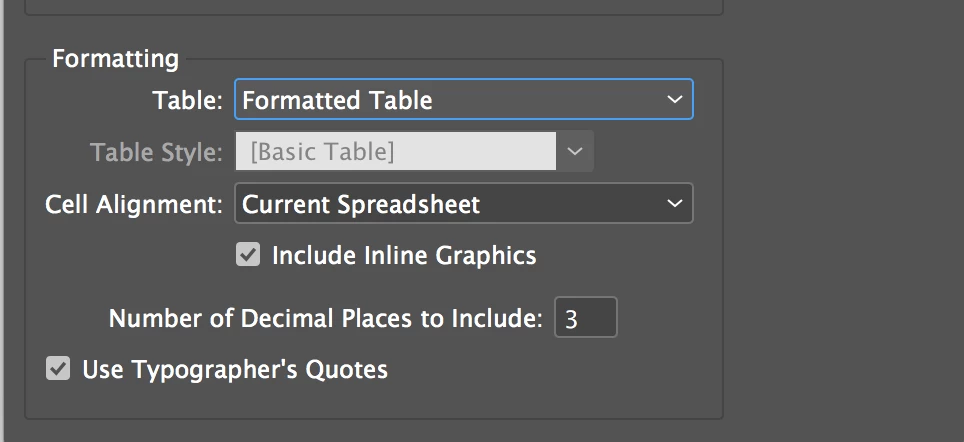Image resolution: width=964 pixels, height=442 pixels.
Task: Click the '[Basic Table]' style value
Action: [322, 152]
